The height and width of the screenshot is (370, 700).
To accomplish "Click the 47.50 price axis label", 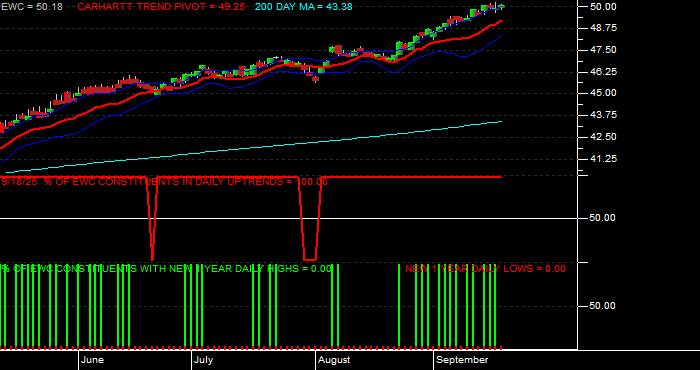I will click(x=603, y=50).
